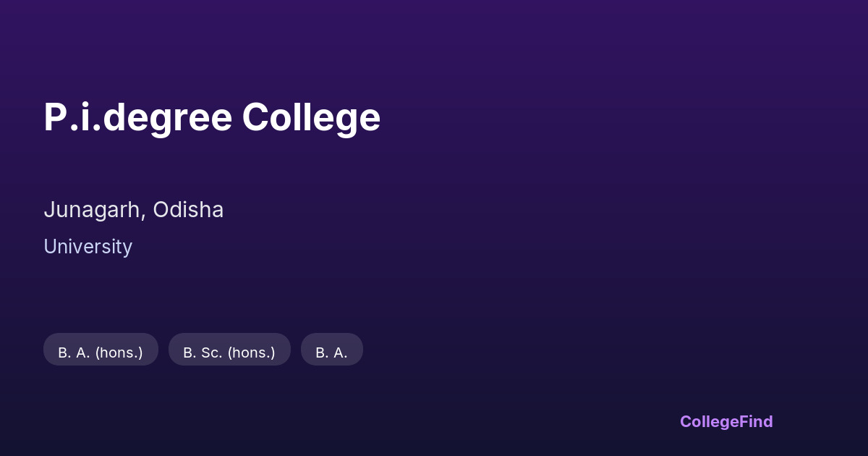Click the word College in the heading
The image size is (868, 456).
(x=311, y=117)
